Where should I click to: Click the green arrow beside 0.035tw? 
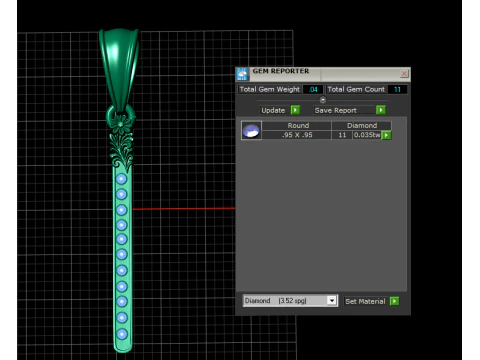[386, 135]
